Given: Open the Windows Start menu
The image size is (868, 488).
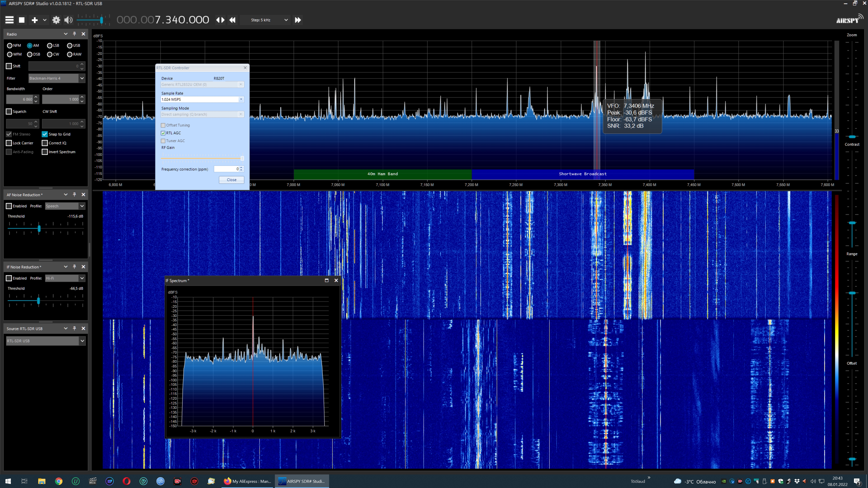Looking at the screenshot, I should (x=8, y=481).
